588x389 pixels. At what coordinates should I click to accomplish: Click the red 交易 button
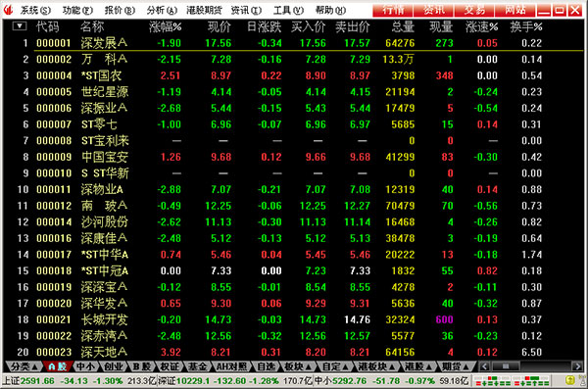pyautogui.click(x=474, y=10)
